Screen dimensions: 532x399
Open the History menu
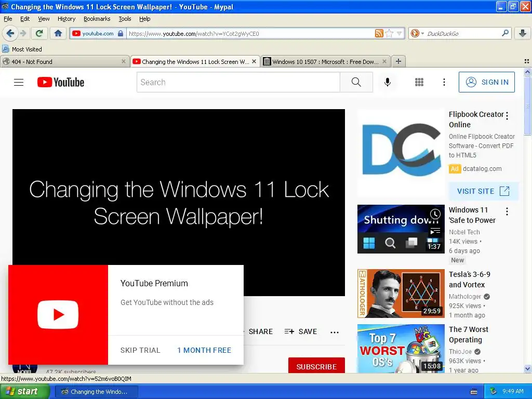coord(66,19)
